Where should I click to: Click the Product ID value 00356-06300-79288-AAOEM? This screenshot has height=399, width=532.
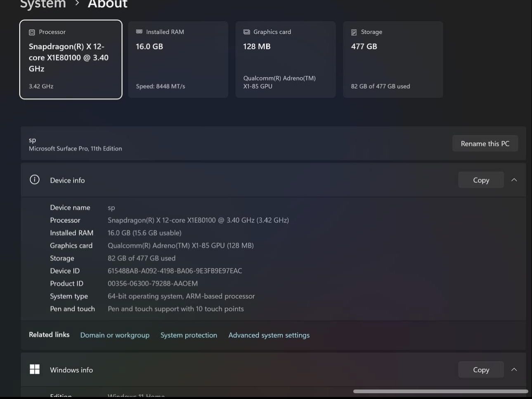pos(153,284)
